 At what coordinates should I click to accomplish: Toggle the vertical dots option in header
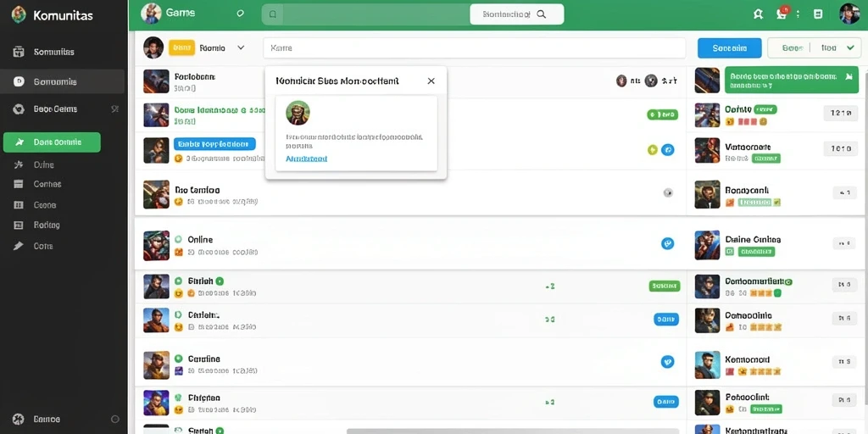pyautogui.click(x=798, y=15)
